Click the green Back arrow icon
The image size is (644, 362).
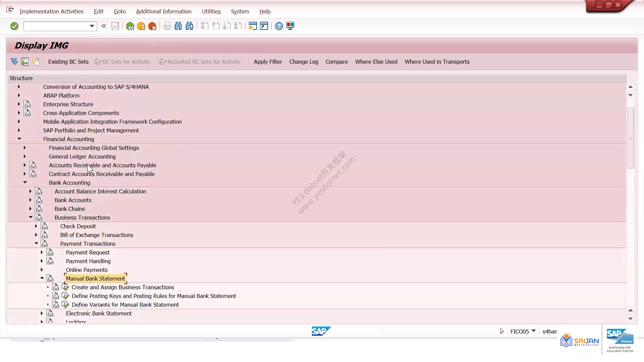point(130,26)
